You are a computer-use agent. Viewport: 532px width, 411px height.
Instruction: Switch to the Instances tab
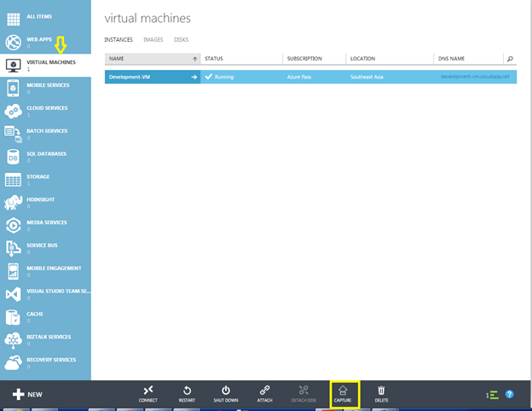[119, 40]
